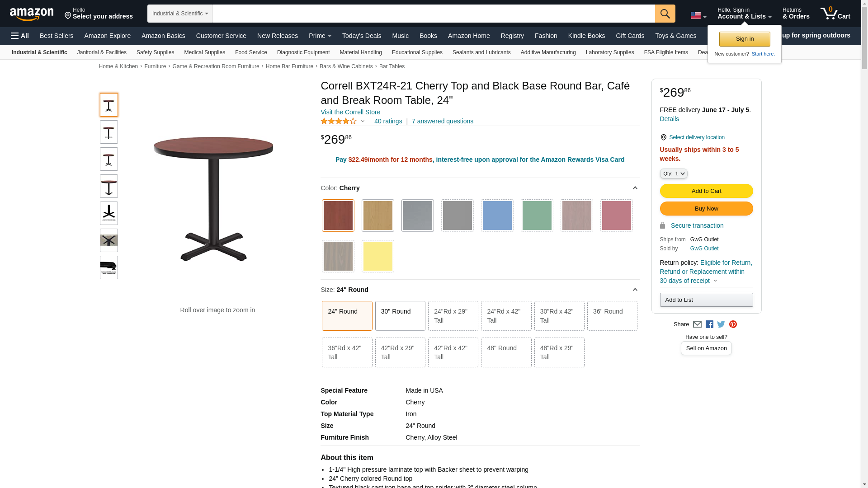
Task: Choose the country flag language selector
Action: pos(698,16)
